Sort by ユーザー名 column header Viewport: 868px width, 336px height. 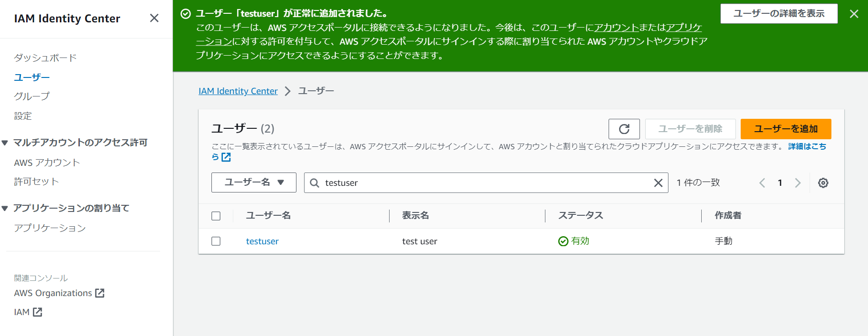coord(268,216)
